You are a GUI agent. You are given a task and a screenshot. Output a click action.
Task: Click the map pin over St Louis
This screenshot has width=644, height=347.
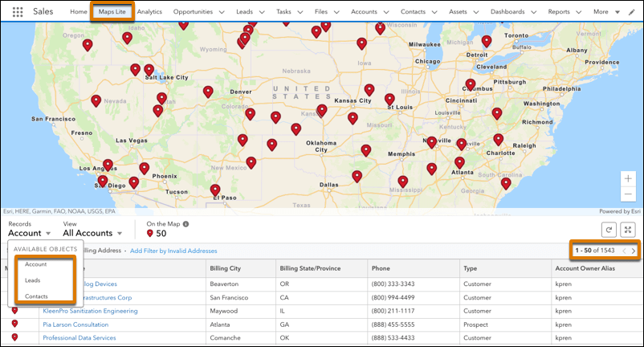point(389,100)
